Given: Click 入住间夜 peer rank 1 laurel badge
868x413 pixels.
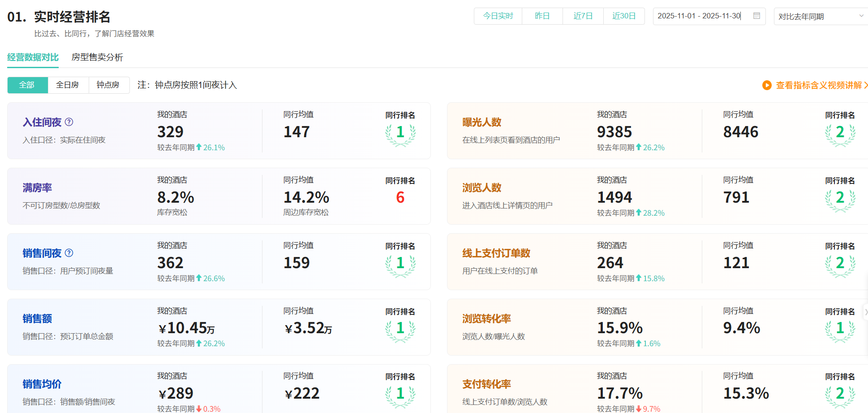Looking at the screenshot, I should click(x=400, y=135).
